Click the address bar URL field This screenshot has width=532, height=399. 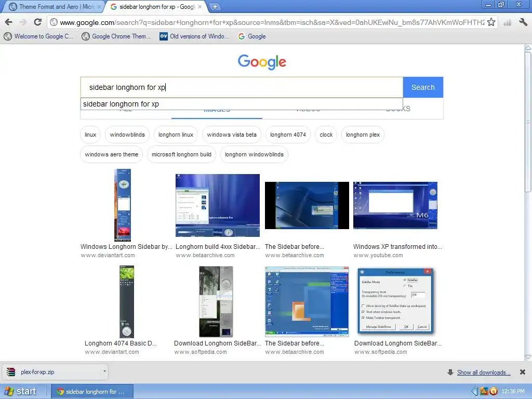tap(271, 22)
